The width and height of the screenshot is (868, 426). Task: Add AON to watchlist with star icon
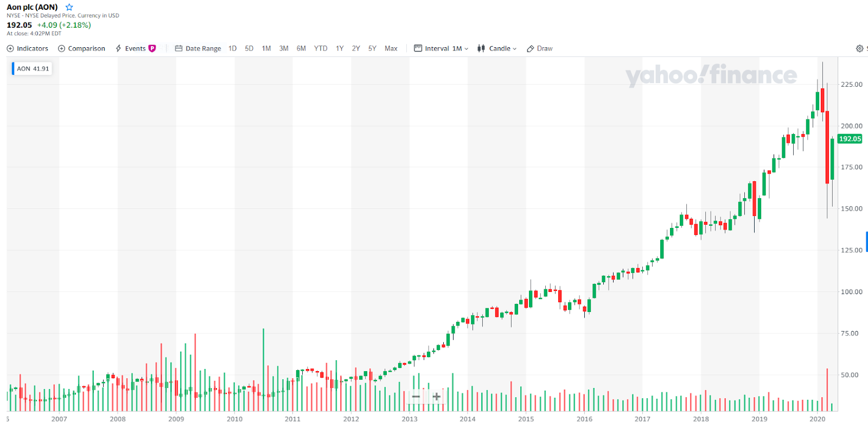69,7
